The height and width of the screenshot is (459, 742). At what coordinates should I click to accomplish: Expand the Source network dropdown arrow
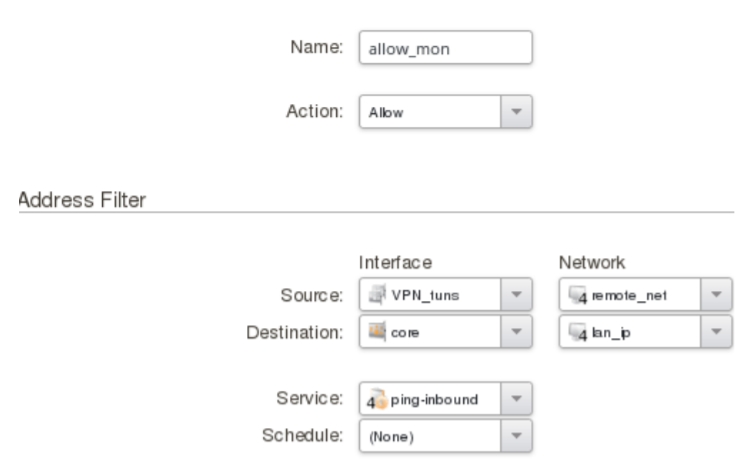[717, 295]
